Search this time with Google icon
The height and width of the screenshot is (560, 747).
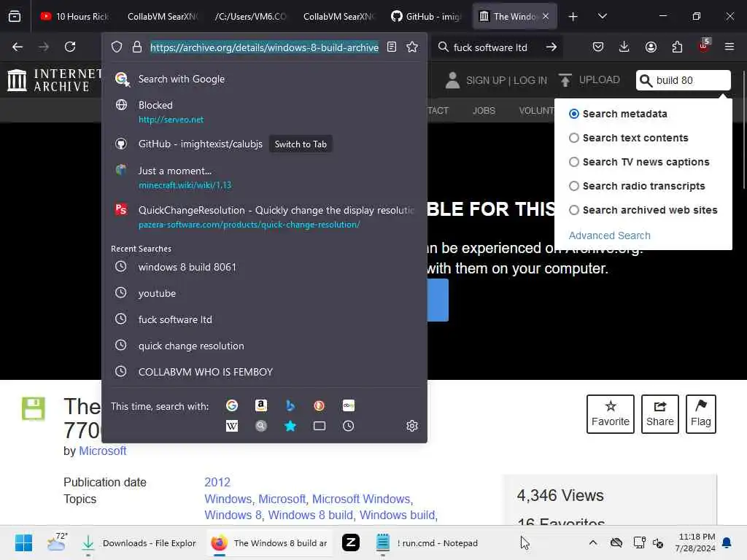232,405
